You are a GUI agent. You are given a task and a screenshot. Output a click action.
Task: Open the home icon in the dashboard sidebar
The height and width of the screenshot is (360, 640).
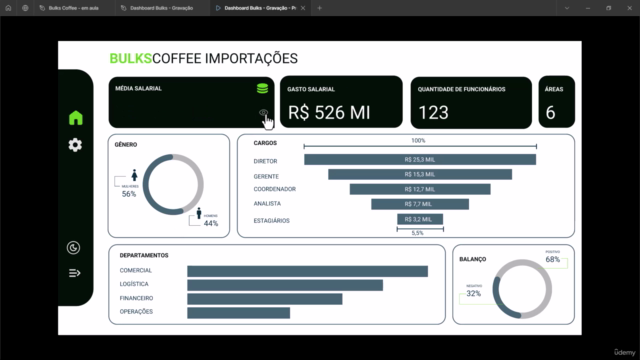tap(76, 118)
